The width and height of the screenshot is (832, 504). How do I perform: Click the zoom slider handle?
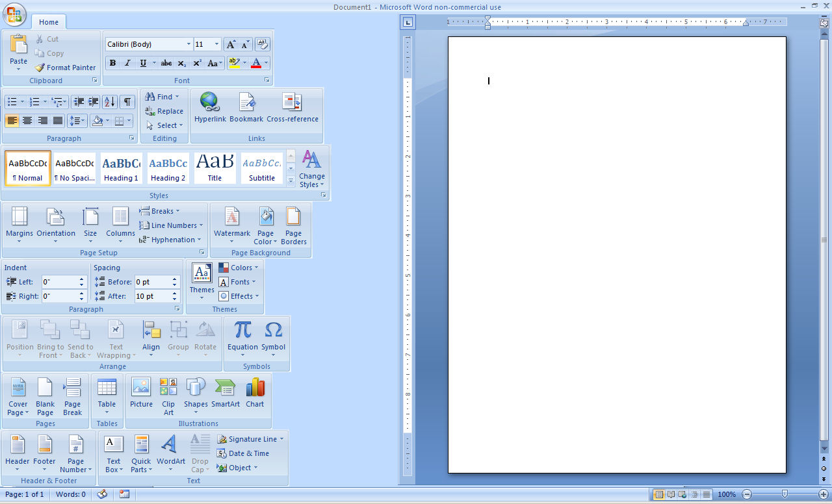[785, 494]
